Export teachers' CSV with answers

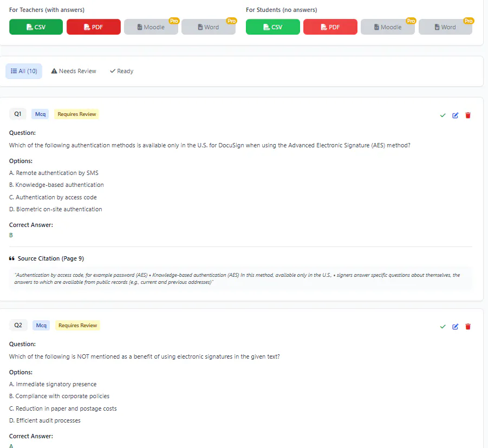coord(36,27)
